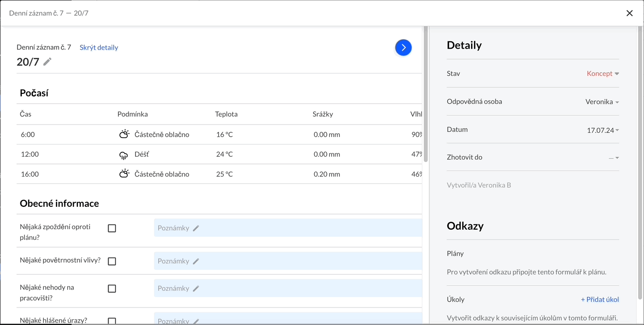
Task: Click notes field for weather influences
Action: 288,261
